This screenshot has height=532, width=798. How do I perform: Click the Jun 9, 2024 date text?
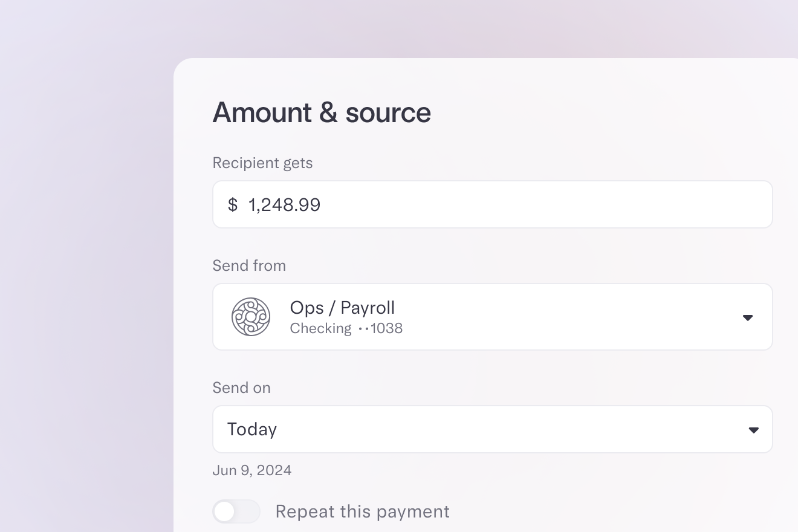pos(252,470)
